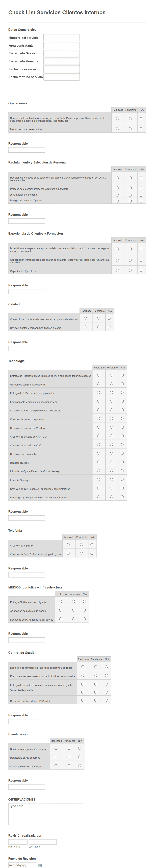
Task: Click Responsable field under Operaciones
Action: pyautogui.click(x=26, y=150)
